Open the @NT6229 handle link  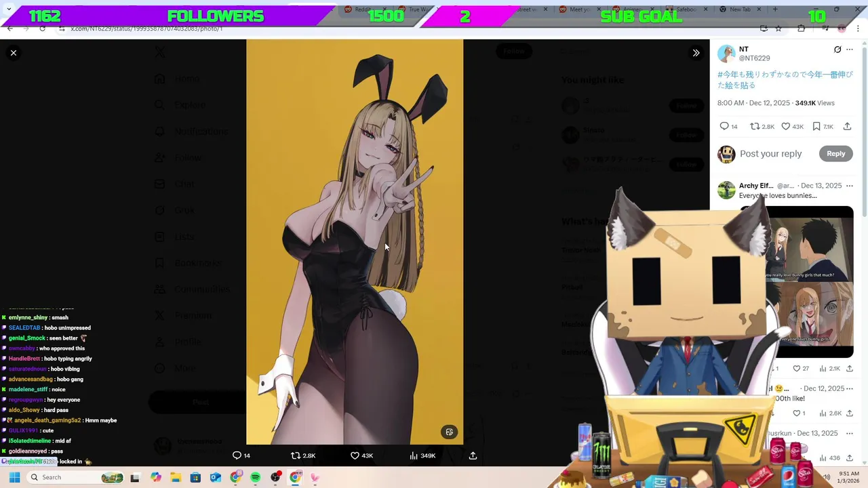(754, 58)
